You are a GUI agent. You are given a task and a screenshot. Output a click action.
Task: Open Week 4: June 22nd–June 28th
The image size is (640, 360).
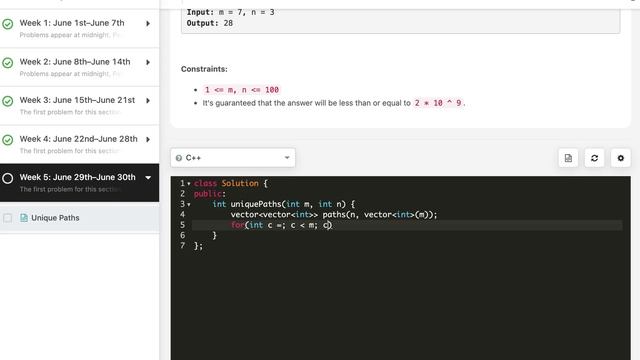80,144
